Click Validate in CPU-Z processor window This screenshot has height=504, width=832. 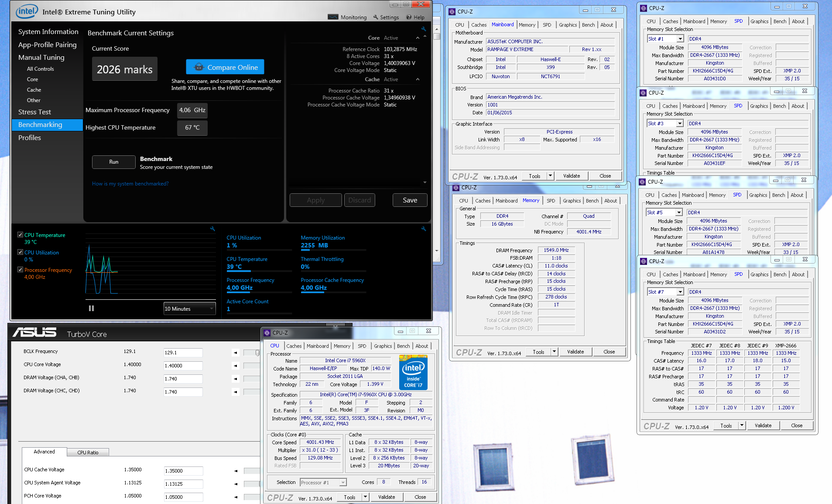click(x=387, y=497)
